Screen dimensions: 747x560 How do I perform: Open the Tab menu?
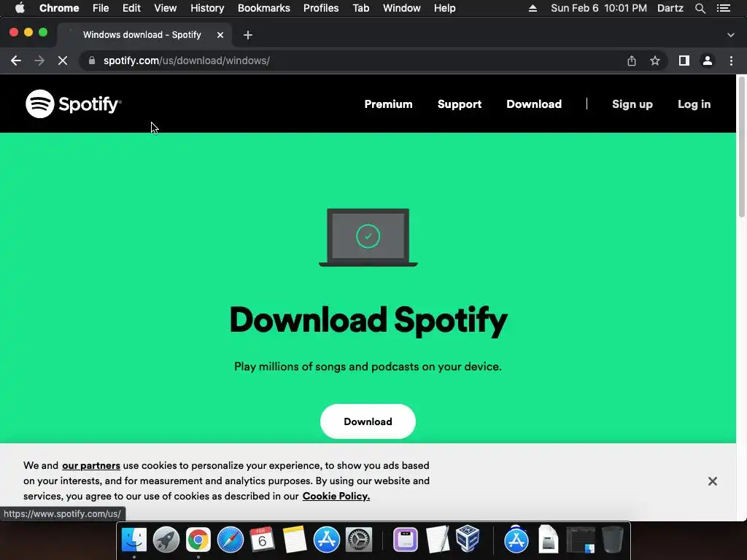pyautogui.click(x=361, y=8)
